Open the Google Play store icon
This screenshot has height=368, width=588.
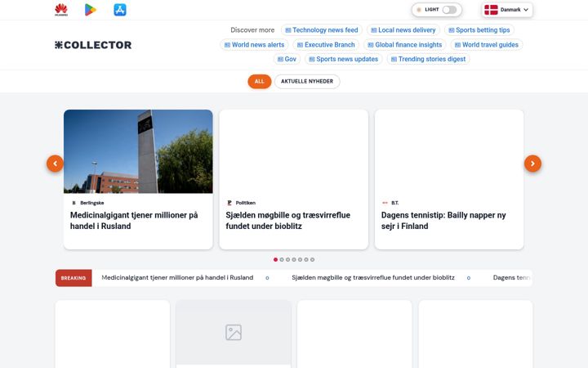[x=91, y=10]
